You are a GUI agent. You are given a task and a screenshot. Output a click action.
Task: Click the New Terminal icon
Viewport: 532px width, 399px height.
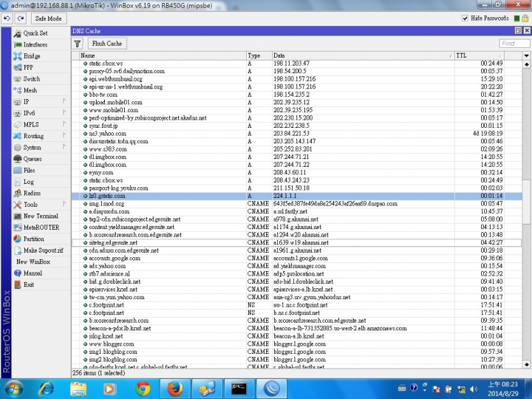click(x=17, y=216)
